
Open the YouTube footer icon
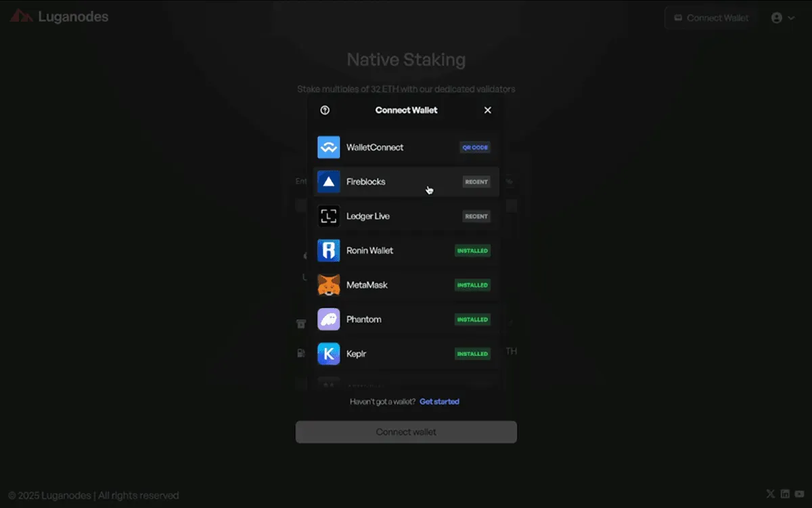point(800,494)
